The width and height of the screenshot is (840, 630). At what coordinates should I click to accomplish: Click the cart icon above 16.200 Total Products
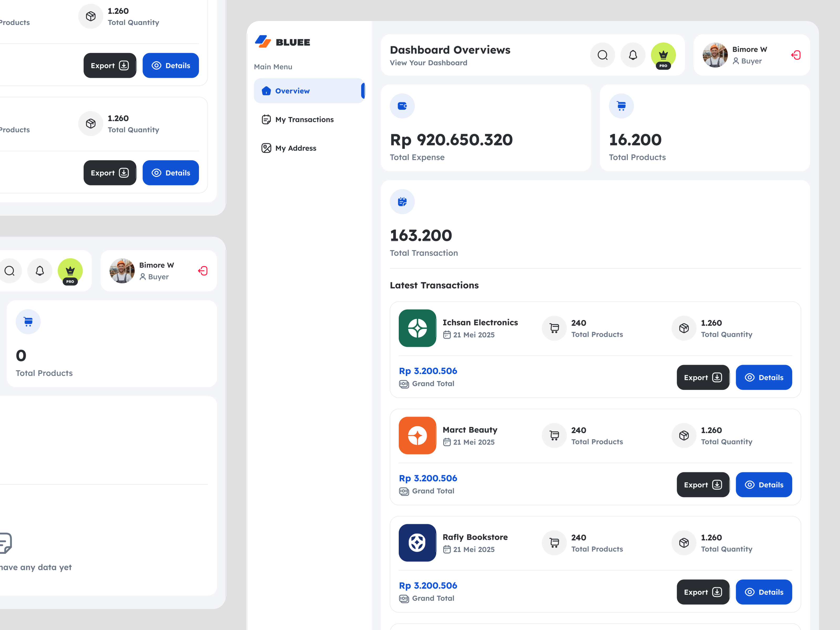621,106
